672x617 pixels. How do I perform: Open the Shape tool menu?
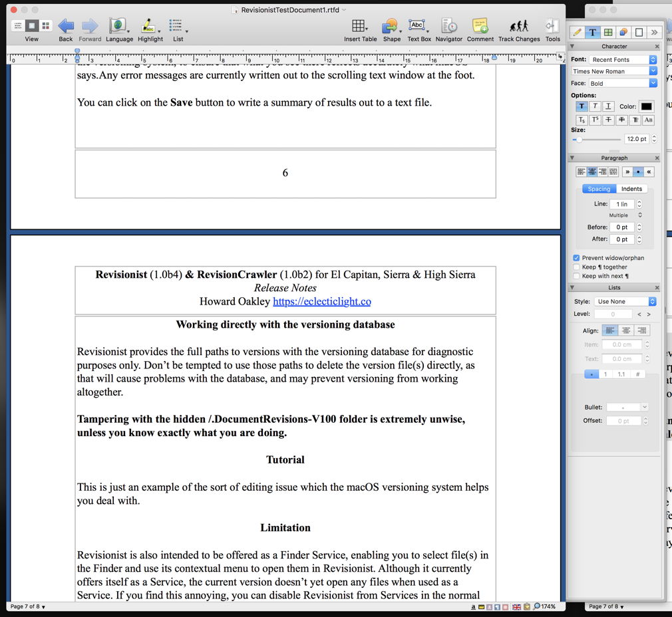pyautogui.click(x=390, y=27)
